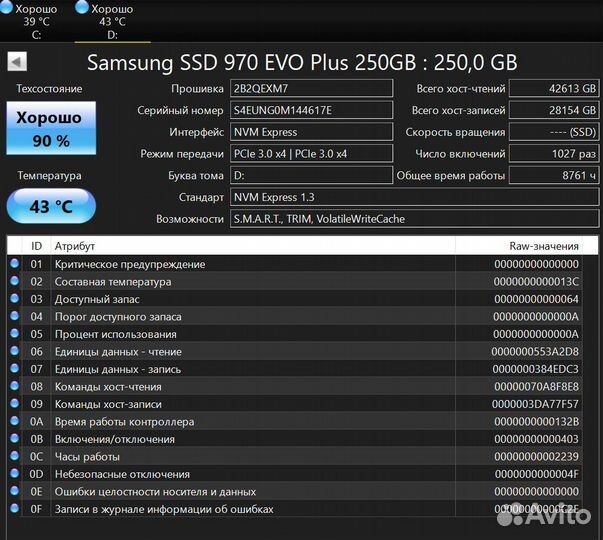Click the serial number field S4EUNG0M144617E
603x540 pixels.
(311, 110)
